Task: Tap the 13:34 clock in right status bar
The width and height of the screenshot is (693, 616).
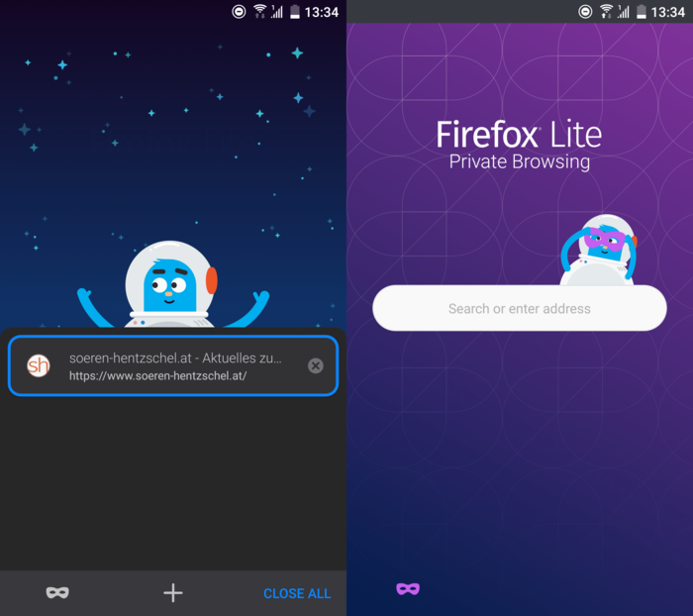Action: click(668, 12)
